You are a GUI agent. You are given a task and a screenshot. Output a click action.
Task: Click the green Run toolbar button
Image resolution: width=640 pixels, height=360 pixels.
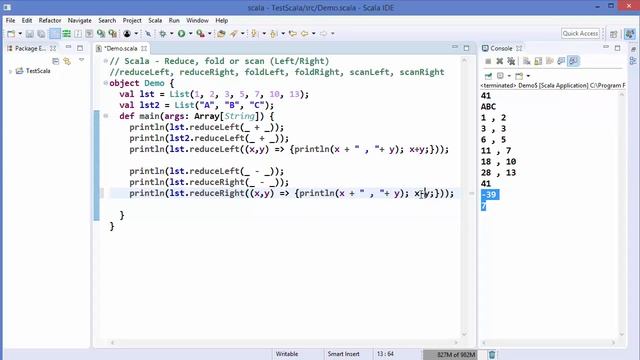tap(182, 33)
